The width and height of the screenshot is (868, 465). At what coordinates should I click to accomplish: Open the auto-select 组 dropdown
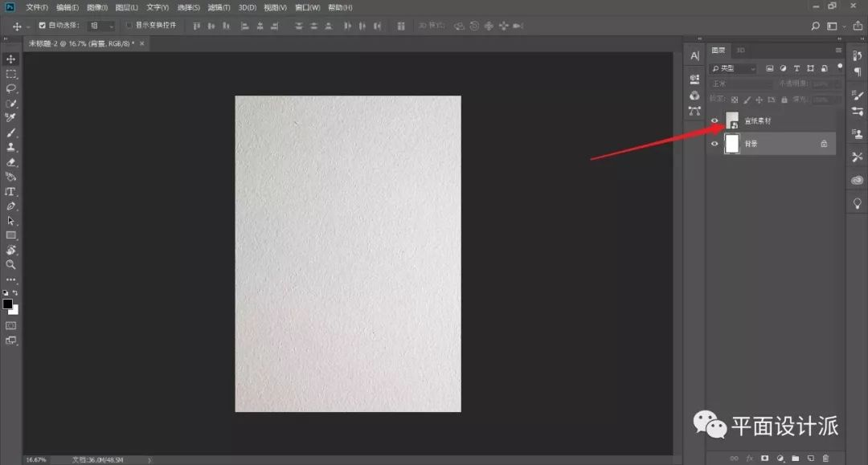tap(101, 26)
